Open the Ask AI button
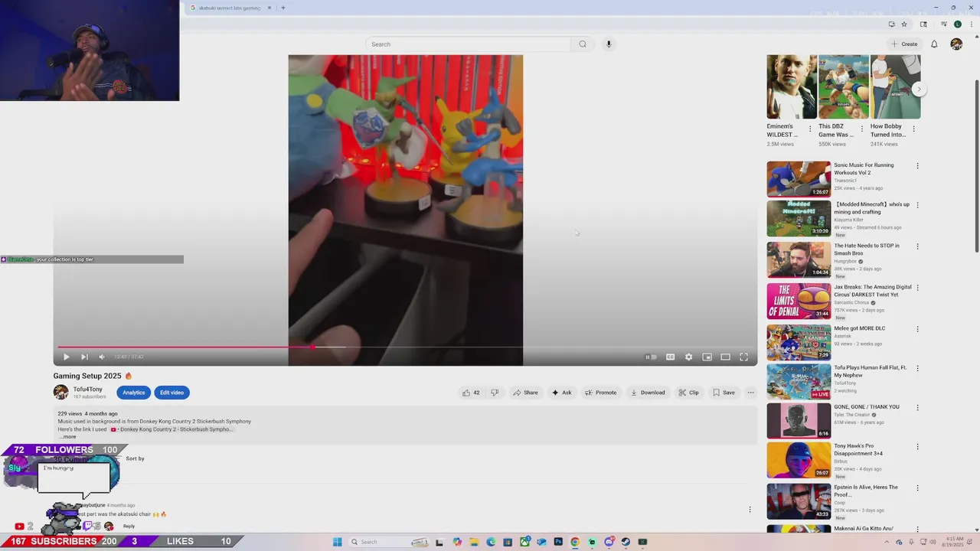This screenshot has width=980, height=551. [562, 393]
